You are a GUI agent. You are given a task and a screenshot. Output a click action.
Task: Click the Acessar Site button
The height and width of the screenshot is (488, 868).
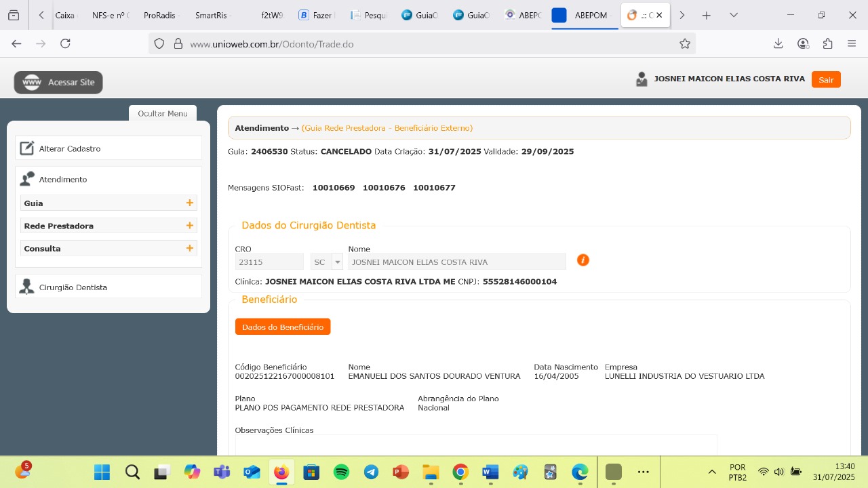(58, 82)
